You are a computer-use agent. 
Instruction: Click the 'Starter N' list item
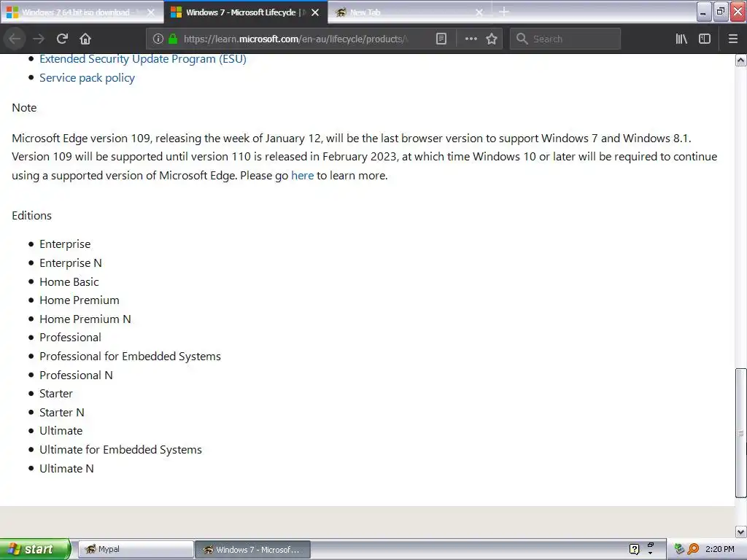pyautogui.click(x=62, y=413)
